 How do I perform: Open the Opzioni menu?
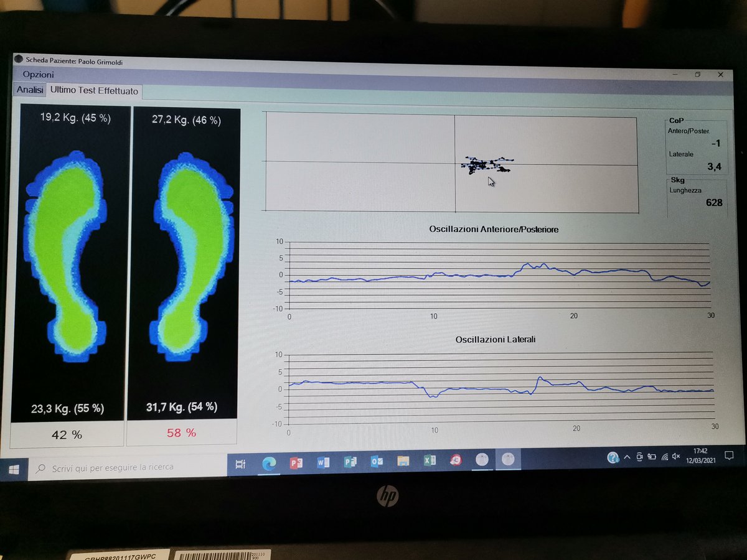pos(39,75)
